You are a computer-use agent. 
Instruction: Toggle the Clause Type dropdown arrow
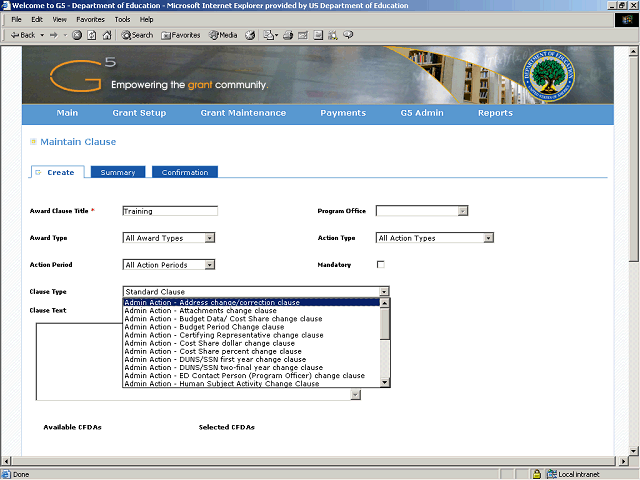pos(384,291)
